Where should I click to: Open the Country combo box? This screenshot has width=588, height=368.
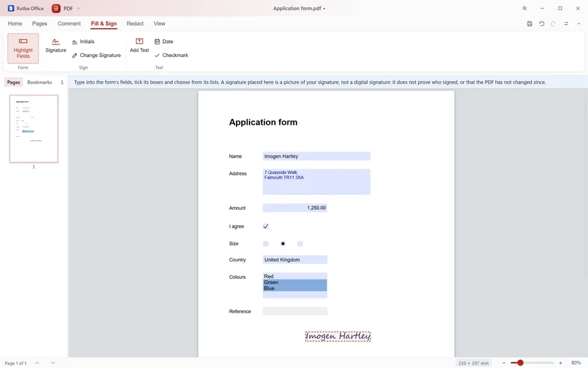(295, 259)
